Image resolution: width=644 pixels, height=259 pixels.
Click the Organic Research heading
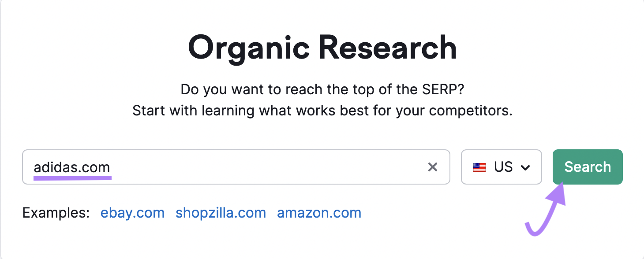coord(322,46)
